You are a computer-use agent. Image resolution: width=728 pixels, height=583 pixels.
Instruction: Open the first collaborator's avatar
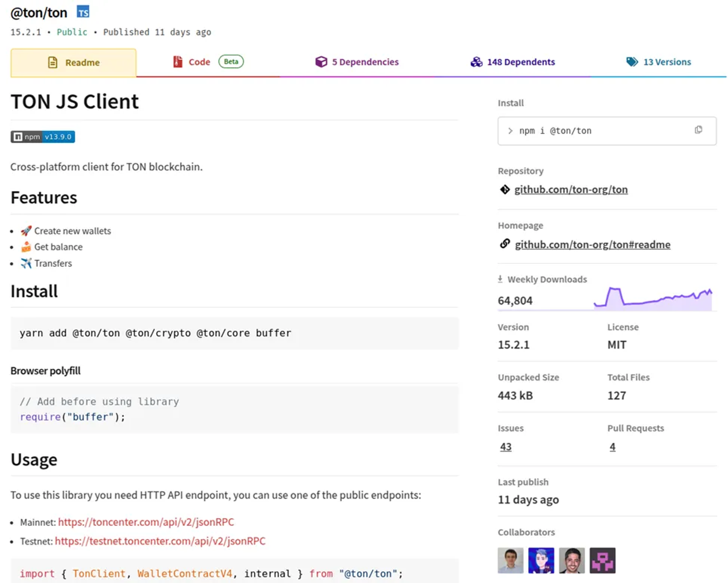click(511, 560)
